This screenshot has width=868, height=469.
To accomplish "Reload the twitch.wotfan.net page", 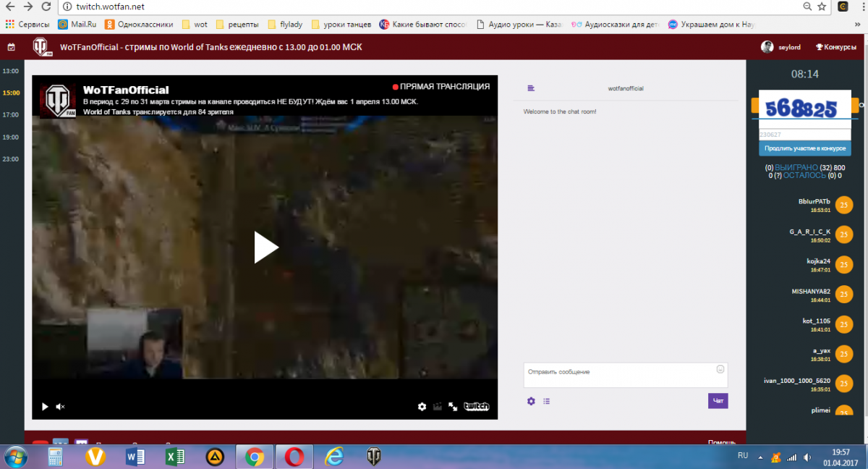I will click(46, 7).
